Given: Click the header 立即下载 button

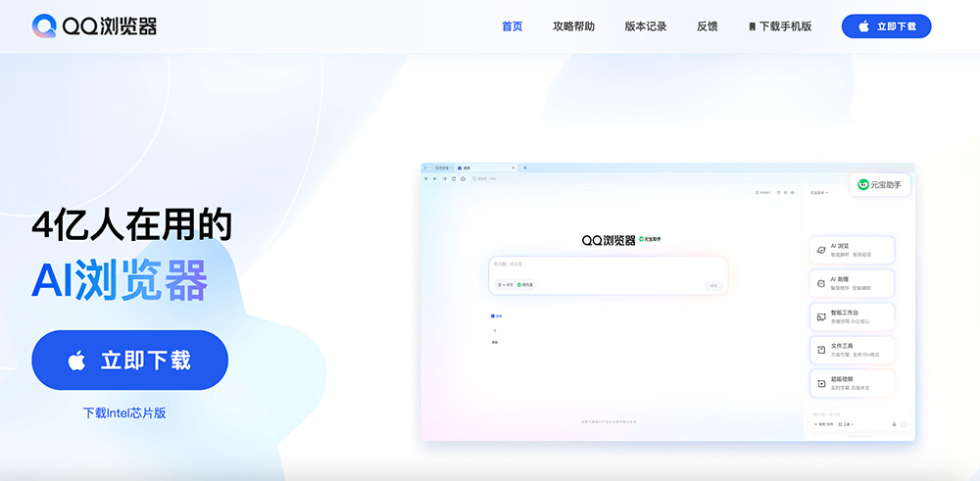Looking at the screenshot, I should click(x=886, y=26).
